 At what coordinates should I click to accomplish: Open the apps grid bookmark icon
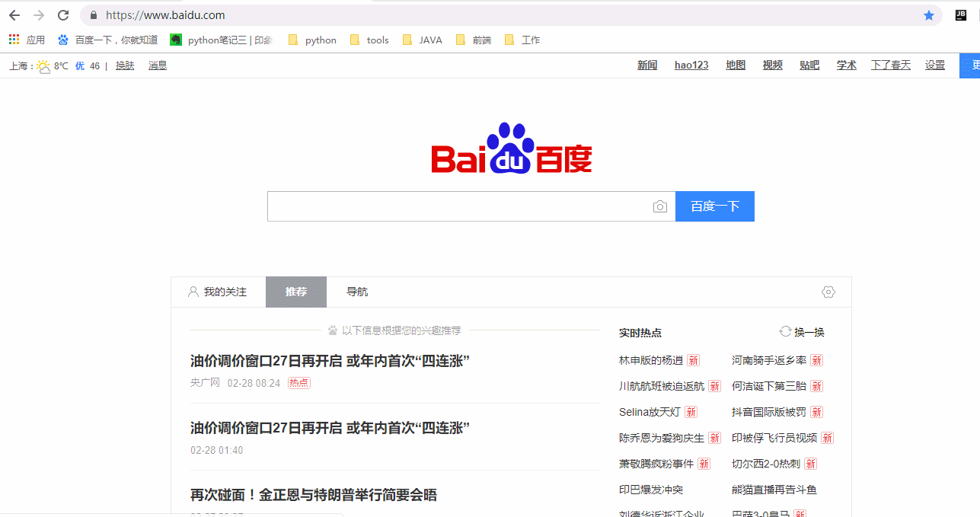point(14,40)
